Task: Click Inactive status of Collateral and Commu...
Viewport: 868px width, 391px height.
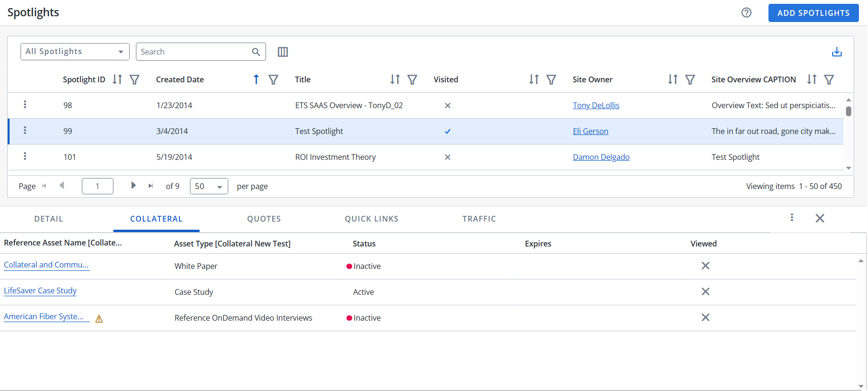Action: (x=364, y=266)
